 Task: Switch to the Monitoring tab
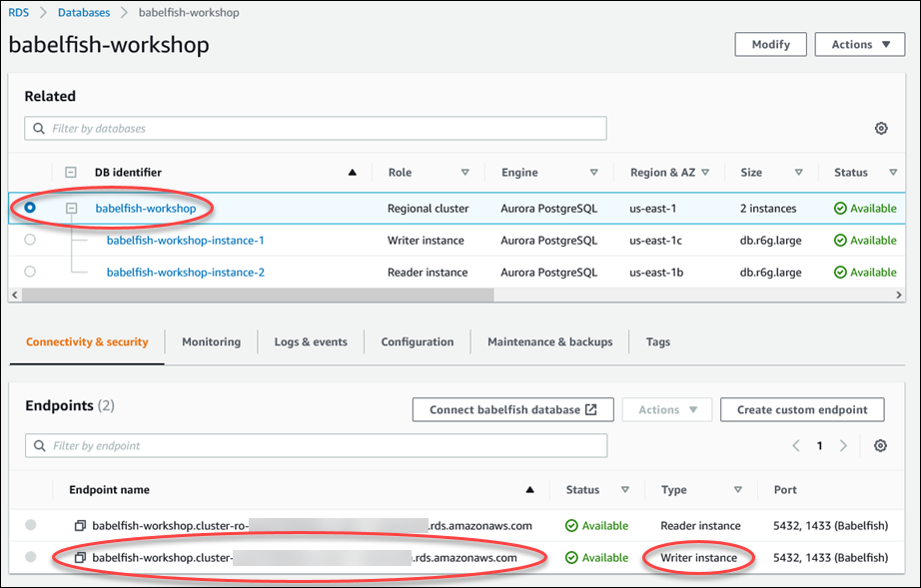(x=211, y=341)
